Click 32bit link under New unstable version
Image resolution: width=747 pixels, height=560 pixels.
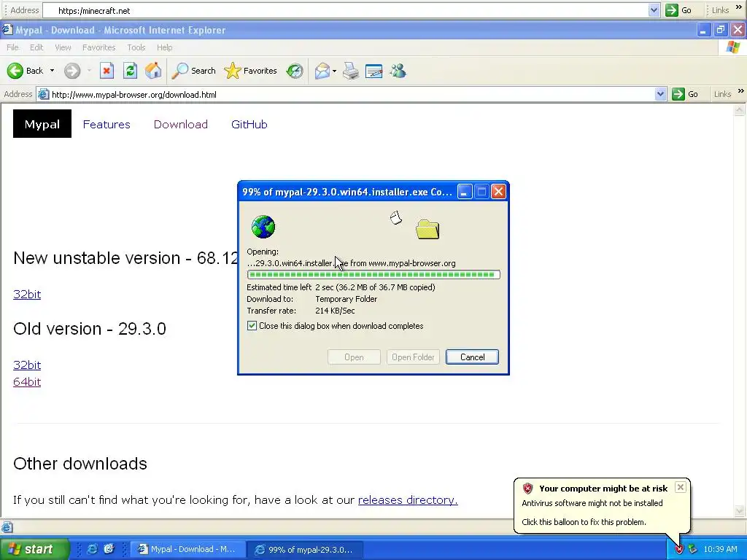[27, 295]
